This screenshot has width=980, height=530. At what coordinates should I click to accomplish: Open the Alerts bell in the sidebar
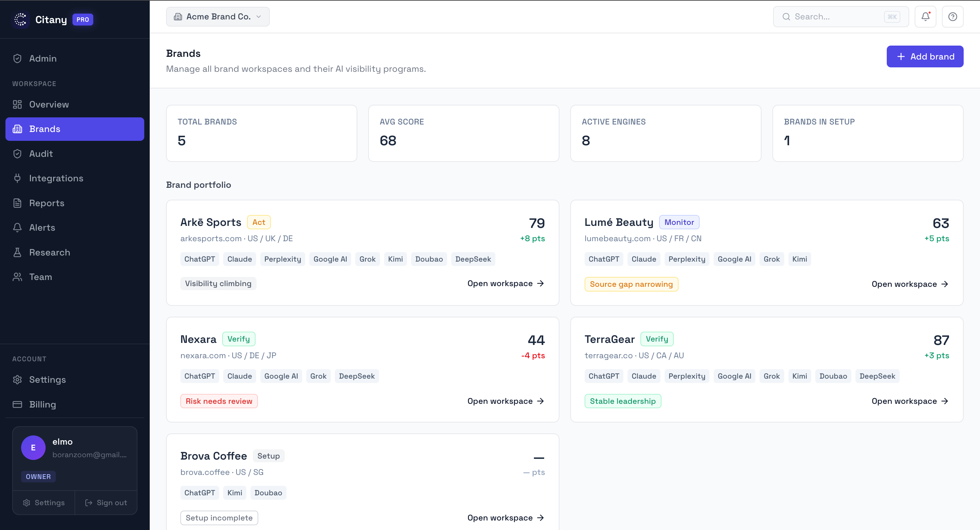[x=43, y=227]
